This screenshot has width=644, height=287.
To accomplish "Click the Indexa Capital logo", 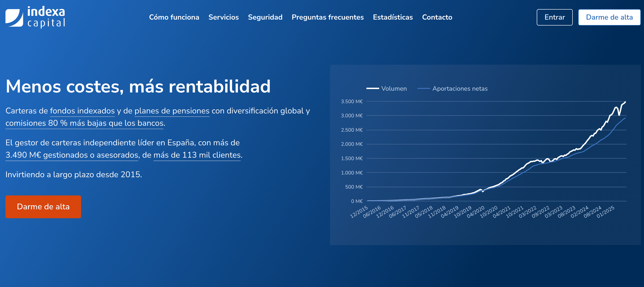I will click(x=35, y=17).
